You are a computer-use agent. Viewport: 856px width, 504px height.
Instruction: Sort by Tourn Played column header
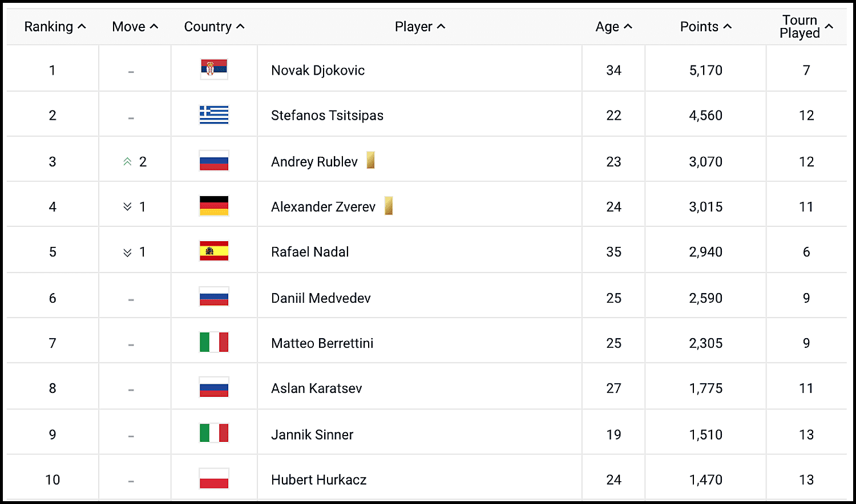806,27
